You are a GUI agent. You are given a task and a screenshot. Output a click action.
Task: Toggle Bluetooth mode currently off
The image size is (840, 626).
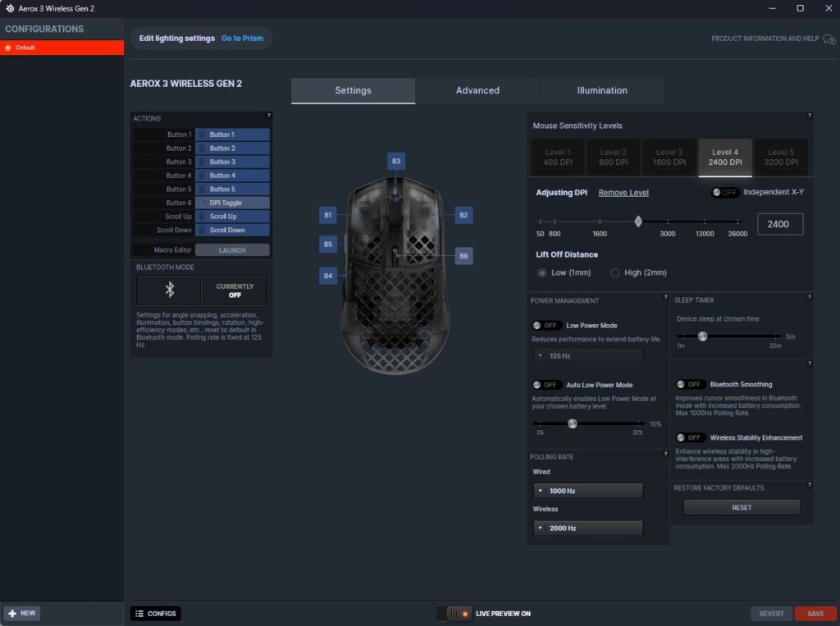point(234,290)
